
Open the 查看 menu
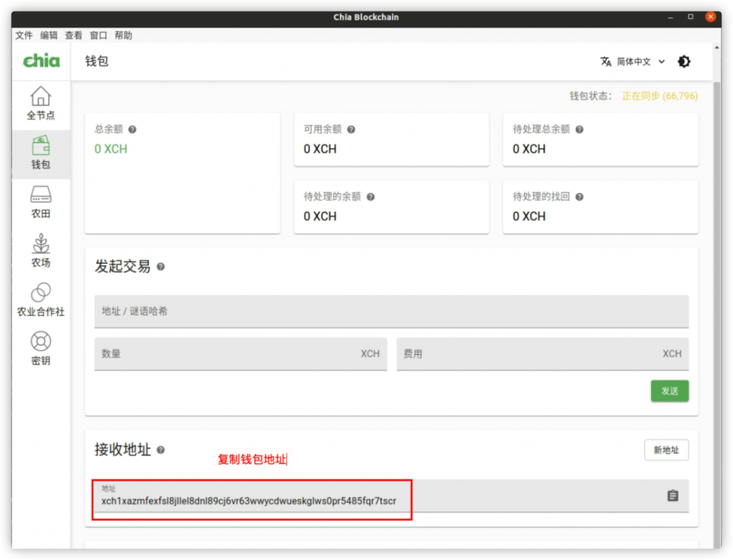[74, 35]
